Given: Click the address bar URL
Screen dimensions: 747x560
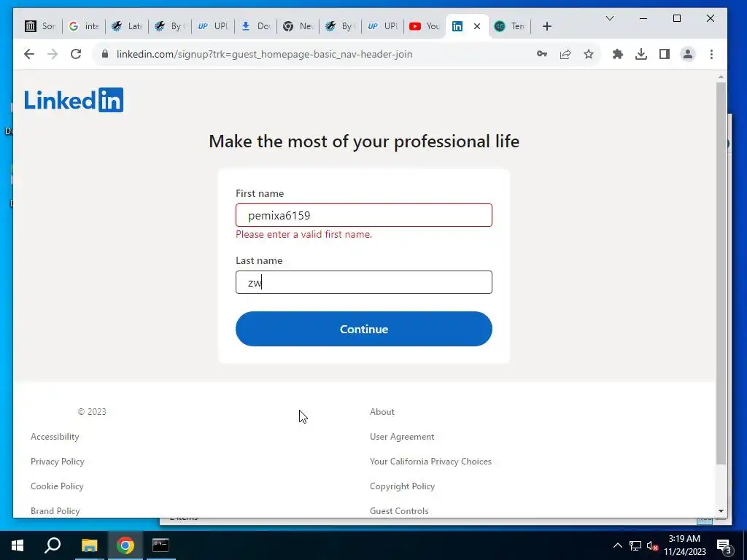Looking at the screenshot, I should tap(264, 54).
